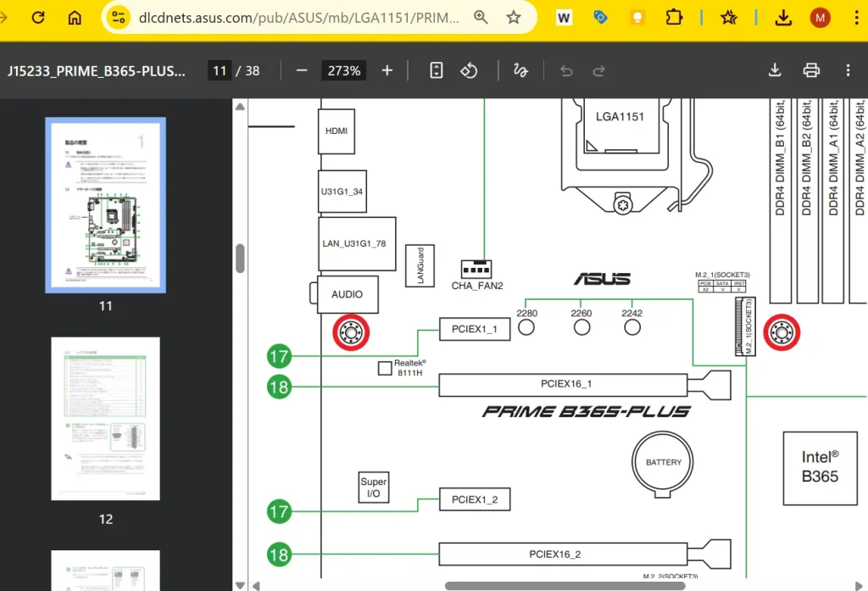This screenshot has width=868, height=591.
Task: Bookmark this page with the star icon
Action: tap(513, 17)
